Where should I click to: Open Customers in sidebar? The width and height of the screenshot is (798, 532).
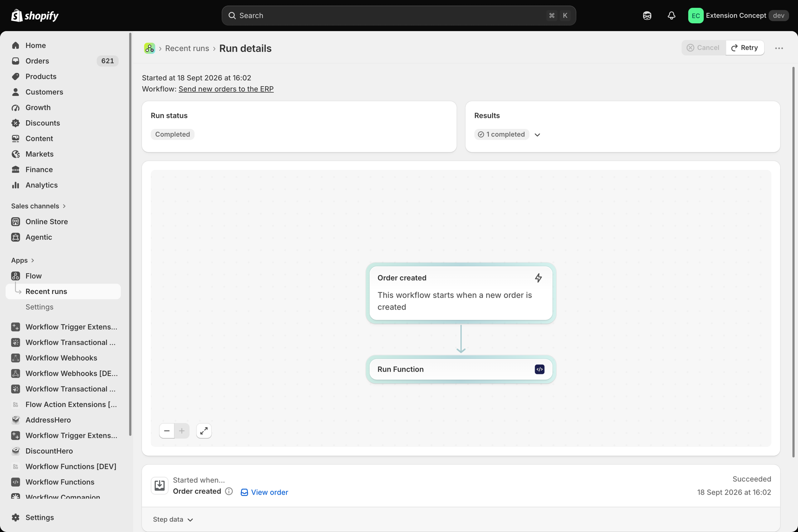tap(63, 92)
